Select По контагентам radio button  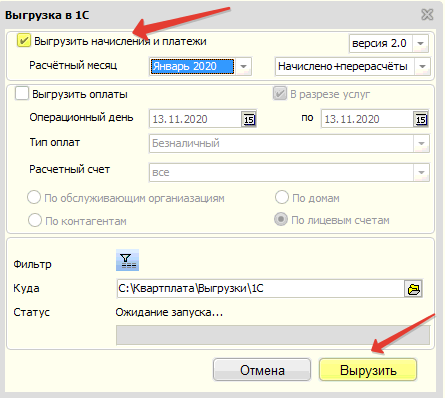[35, 220]
